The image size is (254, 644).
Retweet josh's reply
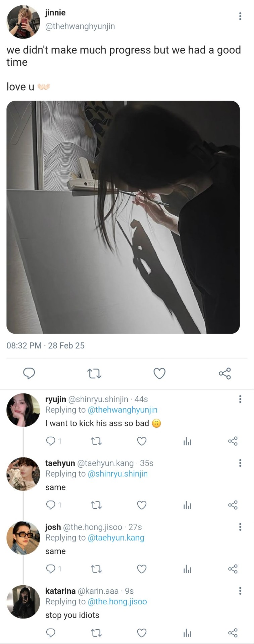tap(96, 569)
